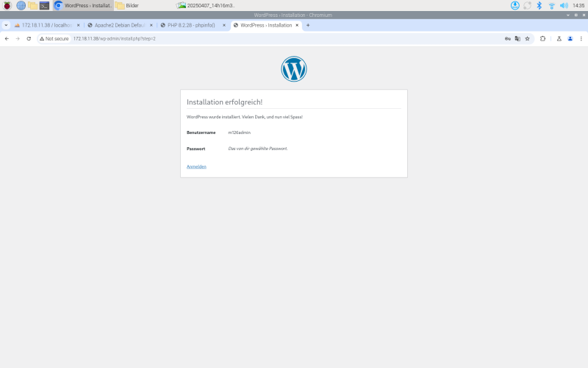Screen dimensions: 588x368
Task: Open the saved passwords key icon
Action: tap(508, 39)
